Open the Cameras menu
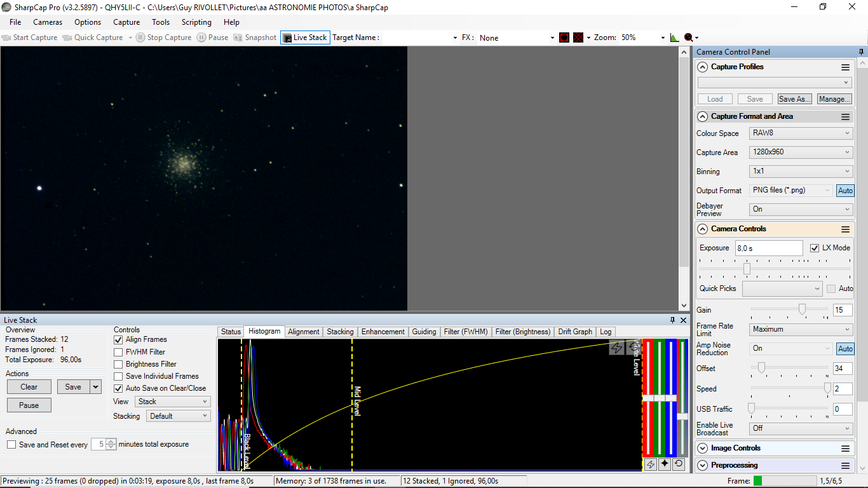 (48, 22)
